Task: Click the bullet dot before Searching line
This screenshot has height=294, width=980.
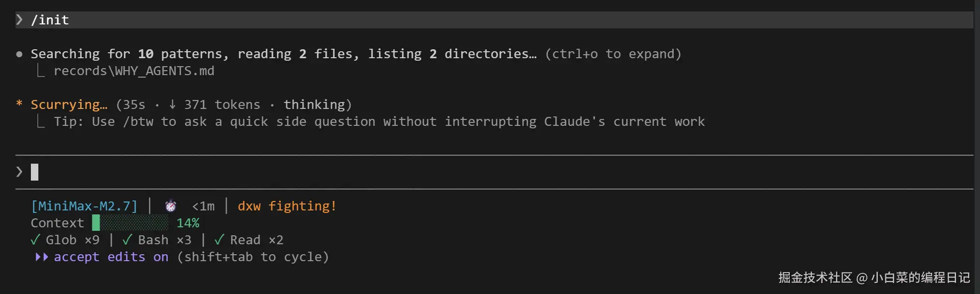Action: pos(19,54)
